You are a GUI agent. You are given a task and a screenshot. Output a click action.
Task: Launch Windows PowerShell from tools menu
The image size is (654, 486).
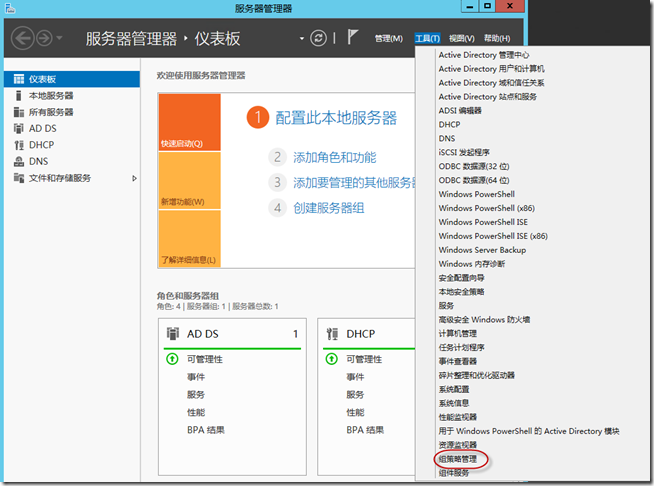point(476,194)
